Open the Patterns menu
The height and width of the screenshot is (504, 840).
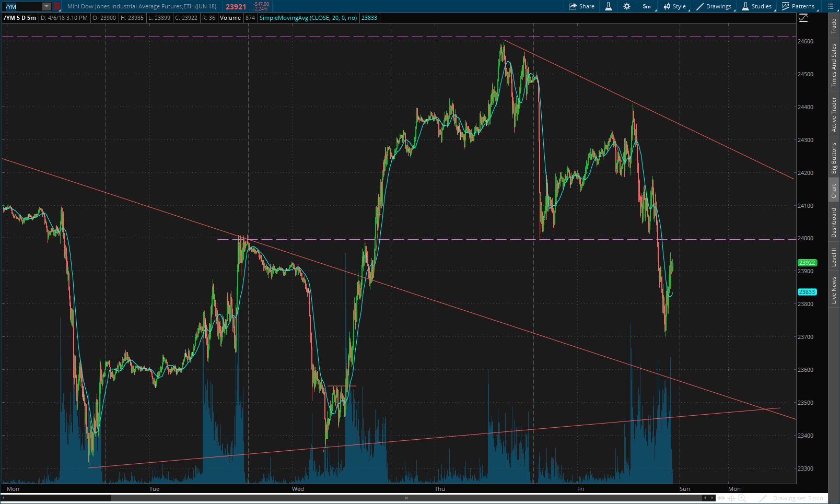pyautogui.click(x=798, y=6)
